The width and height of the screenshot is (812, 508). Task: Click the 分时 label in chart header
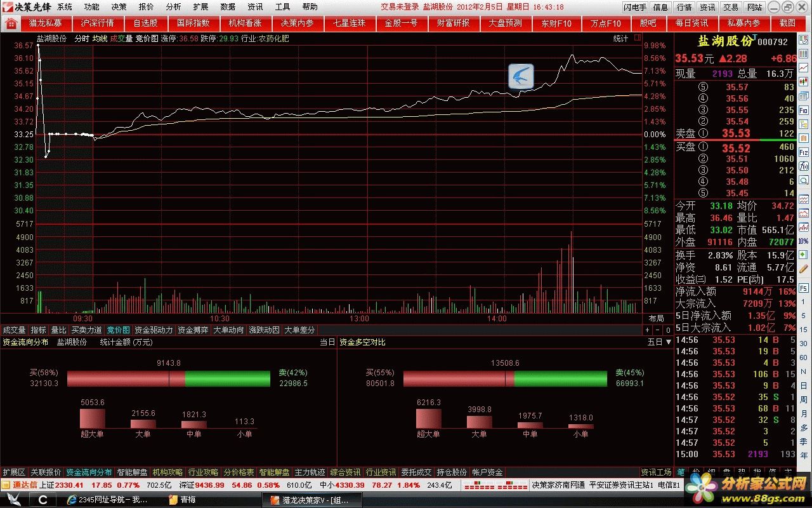(x=82, y=39)
